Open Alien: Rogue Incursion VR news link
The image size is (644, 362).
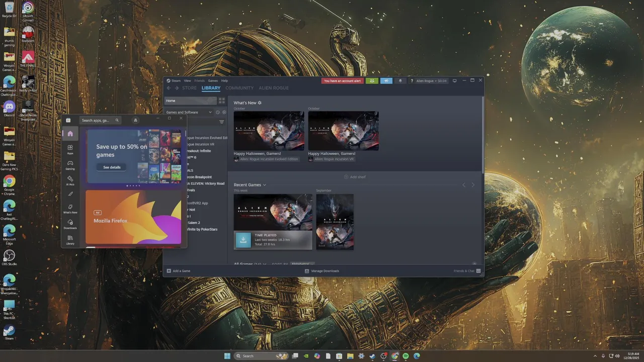coord(332,159)
